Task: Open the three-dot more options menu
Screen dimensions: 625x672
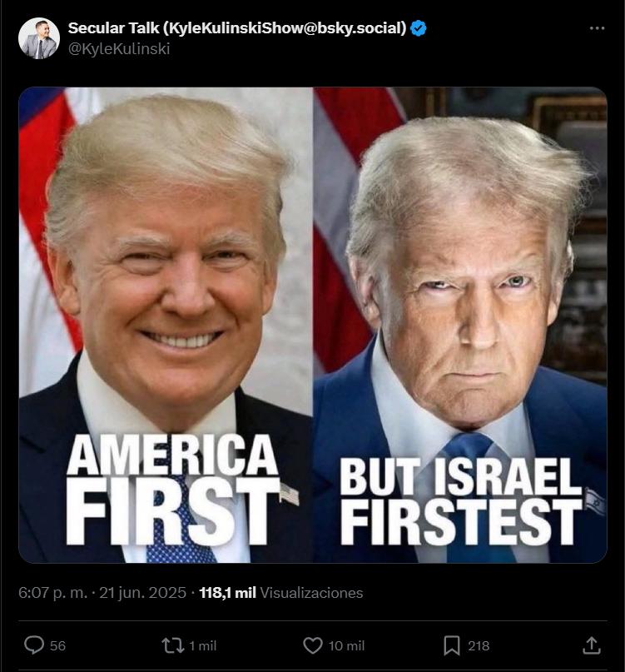Action: (x=597, y=28)
